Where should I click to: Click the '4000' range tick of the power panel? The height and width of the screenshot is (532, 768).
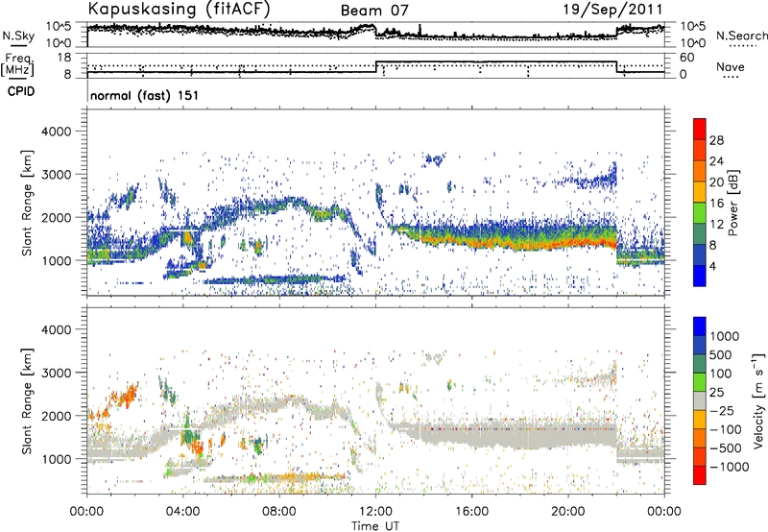[56, 132]
